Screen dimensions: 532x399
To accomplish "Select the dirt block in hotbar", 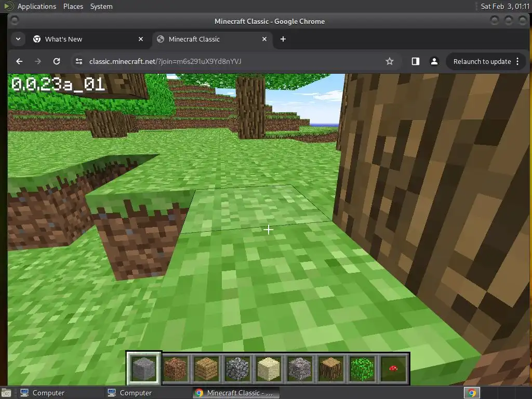I will [175, 368].
